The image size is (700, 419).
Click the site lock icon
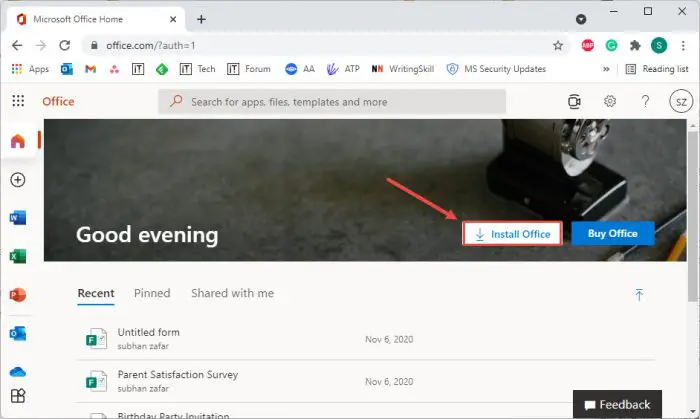coord(94,46)
